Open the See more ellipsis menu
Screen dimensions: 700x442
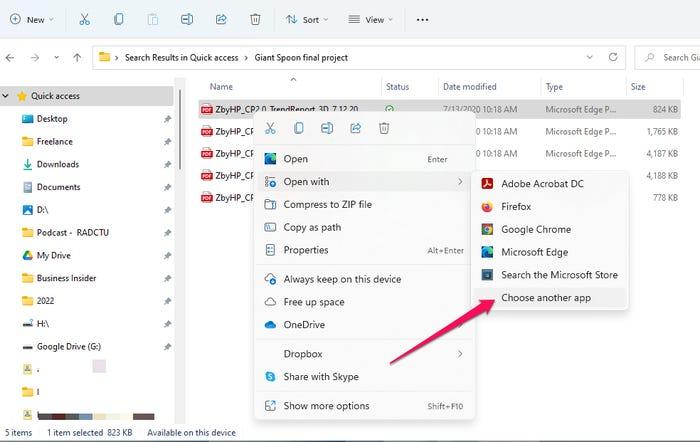click(x=422, y=20)
